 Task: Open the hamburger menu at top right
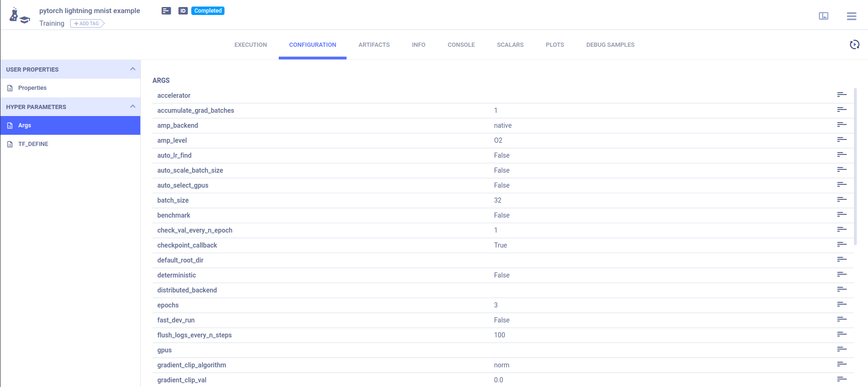point(851,16)
